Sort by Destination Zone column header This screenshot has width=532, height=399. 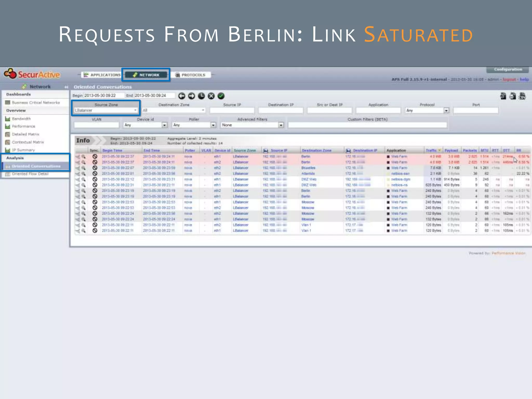tap(317, 150)
